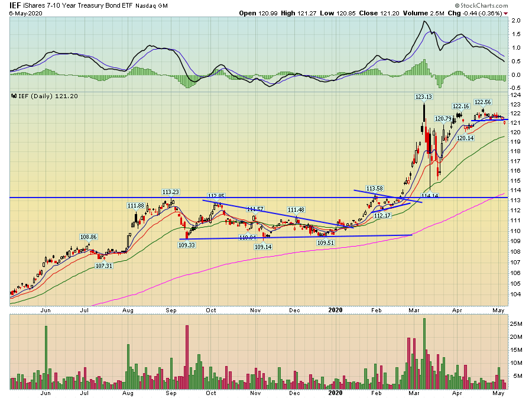Click the Sep label under the price chart
Screen dimensions: 532x398
tap(171, 310)
